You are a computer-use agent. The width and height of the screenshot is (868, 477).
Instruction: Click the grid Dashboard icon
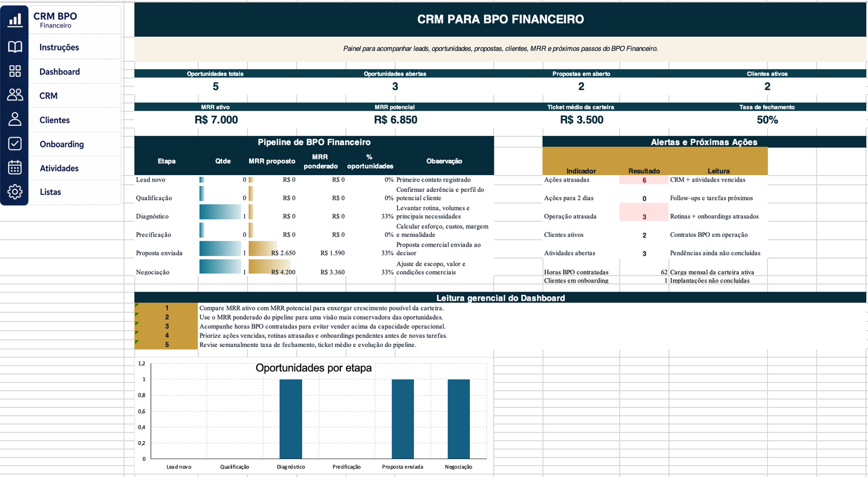point(15,71)
